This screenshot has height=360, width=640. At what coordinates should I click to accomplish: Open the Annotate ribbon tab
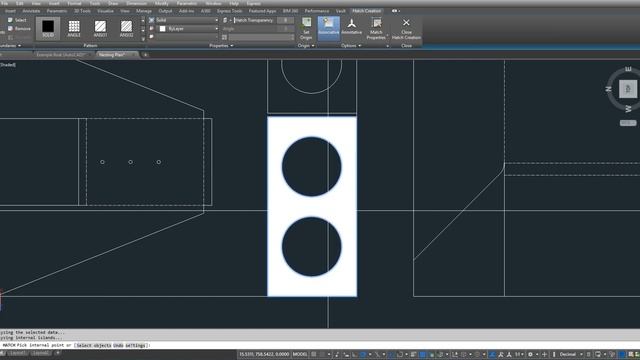click(31, 11)
